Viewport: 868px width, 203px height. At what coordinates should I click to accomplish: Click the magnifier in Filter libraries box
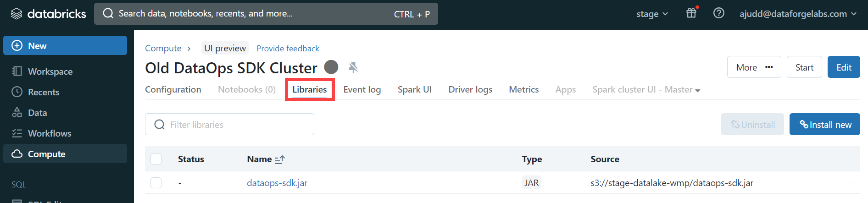click(x=159, y=125)
